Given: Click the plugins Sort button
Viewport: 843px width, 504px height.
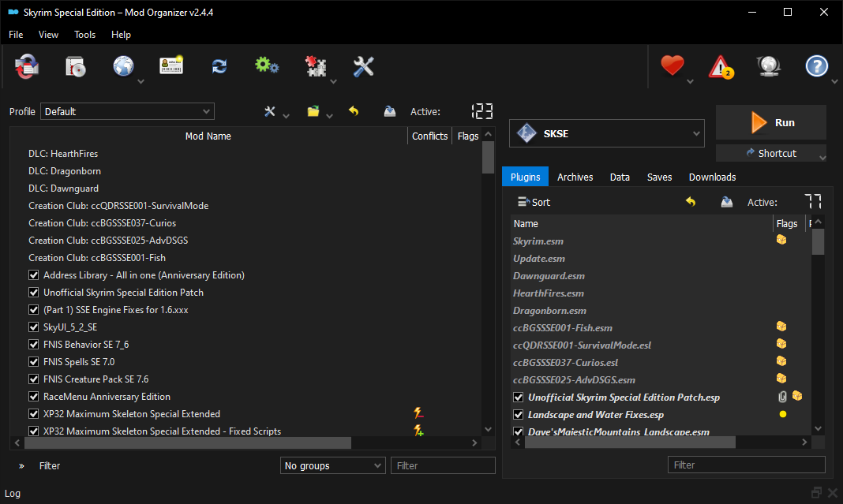Looking at the screenshot, I should click(534, 202).
